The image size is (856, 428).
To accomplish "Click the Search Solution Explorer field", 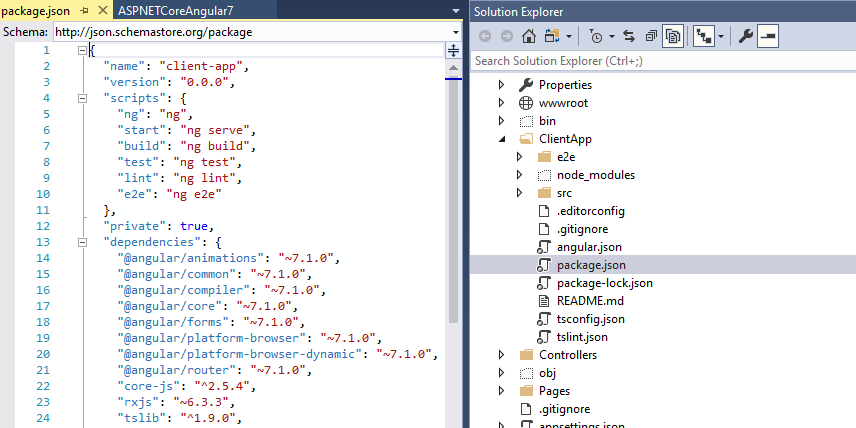I will click(x=663, y=61).
